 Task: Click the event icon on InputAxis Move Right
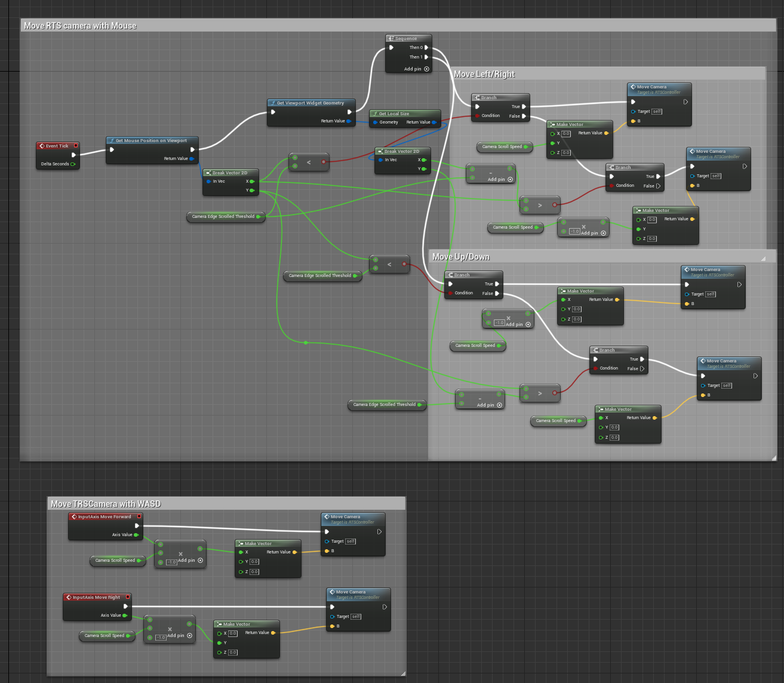pyautogui.click(x=68, y=597)
